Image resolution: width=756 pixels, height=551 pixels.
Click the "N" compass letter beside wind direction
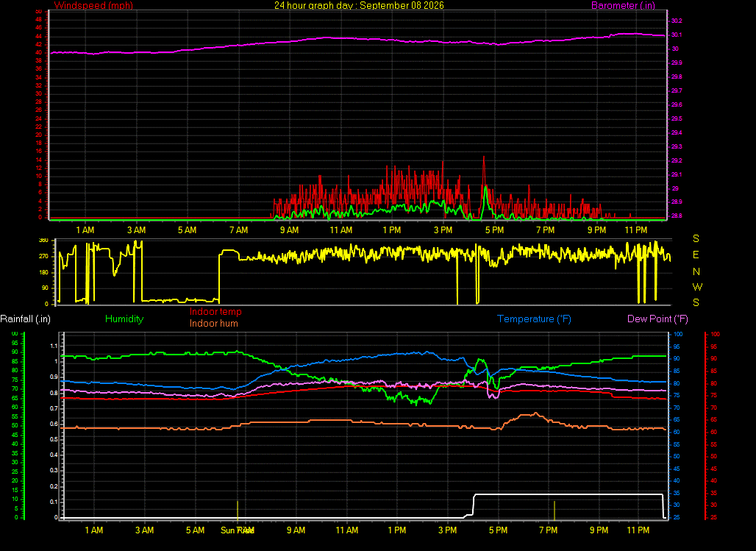pos(696,271)
